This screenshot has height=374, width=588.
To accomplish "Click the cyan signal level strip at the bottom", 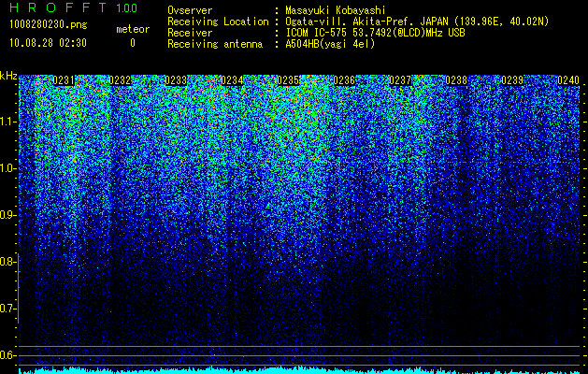I will [x=299, y=370].
